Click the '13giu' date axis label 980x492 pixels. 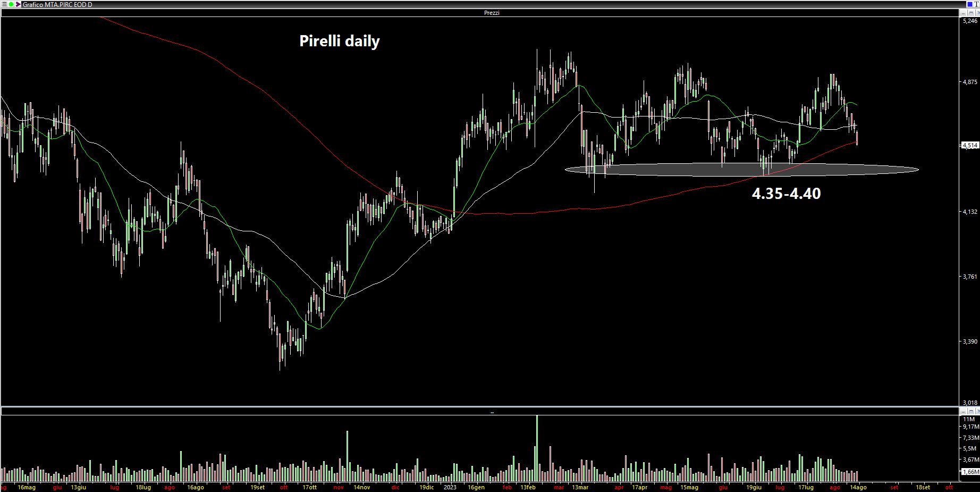point(78,487)
